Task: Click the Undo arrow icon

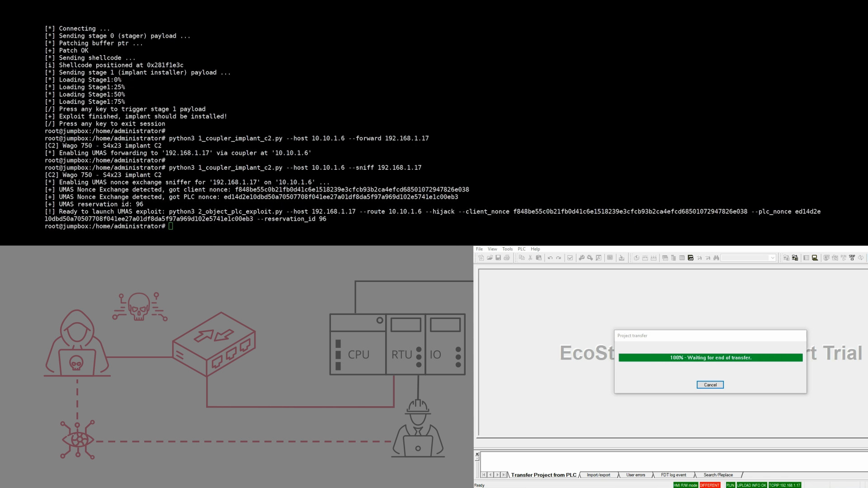Action: point(550,258)
